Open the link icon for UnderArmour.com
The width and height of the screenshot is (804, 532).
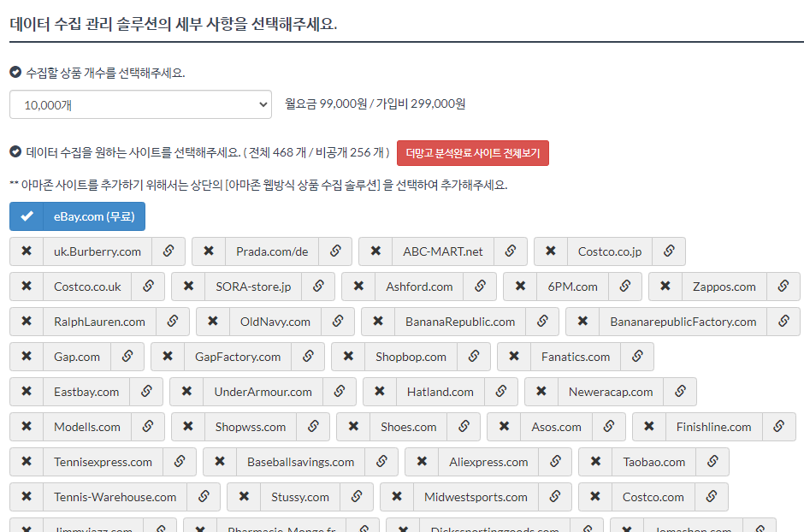[340, 392]
